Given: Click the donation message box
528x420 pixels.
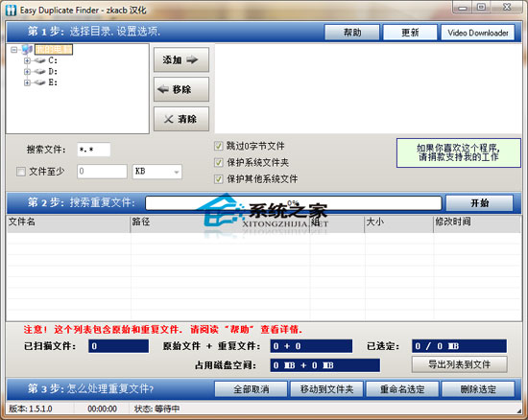Looking at the screenshot, I should point(459,152).
